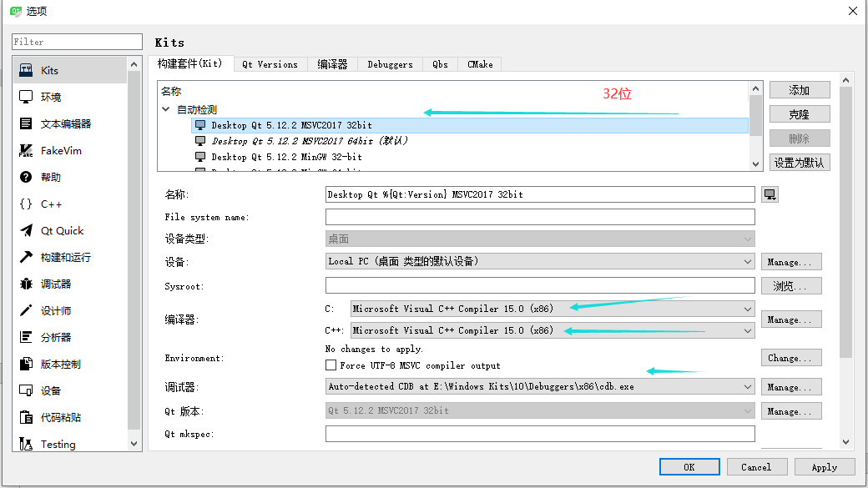Switch to the Qbs tab
This screenshot has width=868, height=488.
tap(440, 64)
